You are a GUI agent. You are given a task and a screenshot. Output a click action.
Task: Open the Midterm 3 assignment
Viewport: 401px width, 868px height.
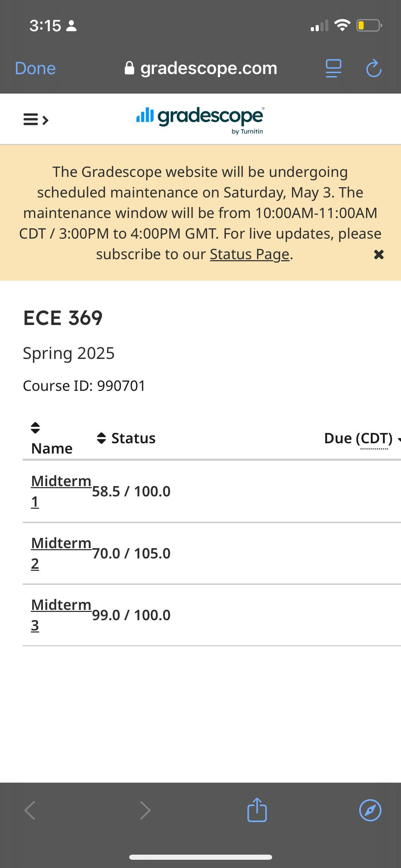(x=61, y=615)
